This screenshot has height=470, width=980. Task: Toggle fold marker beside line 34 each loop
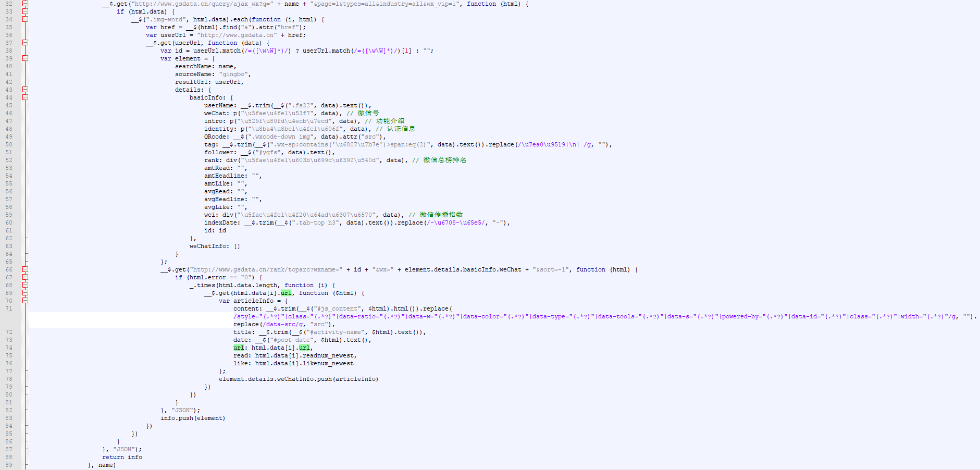(x=25, y=19)
